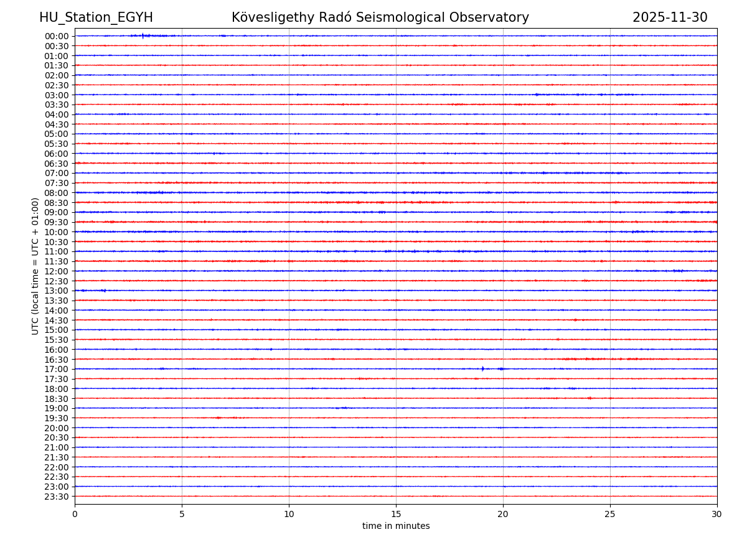Image resolution: width=747 pixels, height=560 pixels.
Task: Click the 25 minute x-axis tick label
Action: pos(610,514)
